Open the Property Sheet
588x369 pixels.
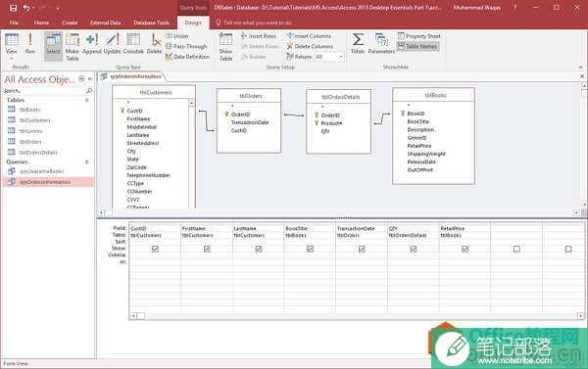pos(418,36)
